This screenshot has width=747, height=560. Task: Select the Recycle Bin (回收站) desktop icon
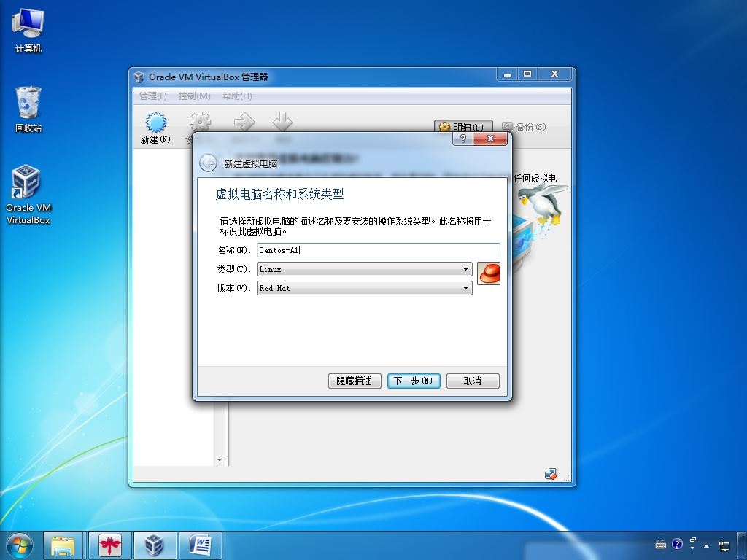point(28,109)
